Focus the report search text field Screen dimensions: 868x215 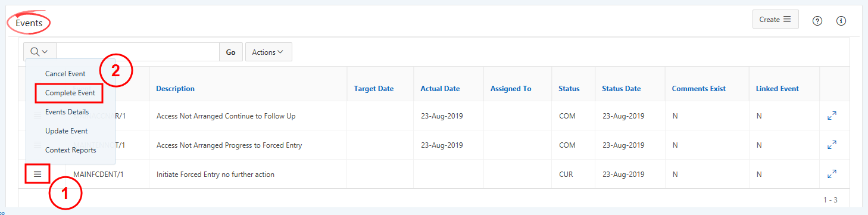click(x=138, y=52)
